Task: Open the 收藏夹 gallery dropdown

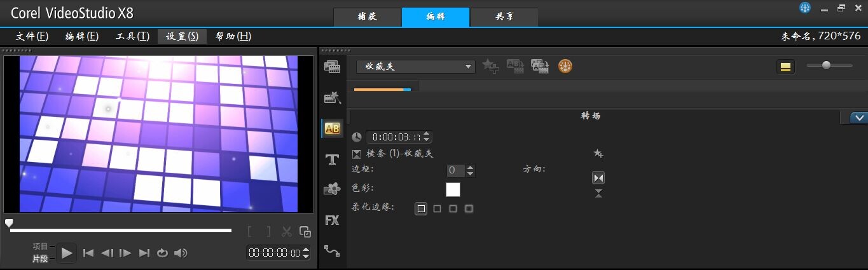Action: click(415, 67)
